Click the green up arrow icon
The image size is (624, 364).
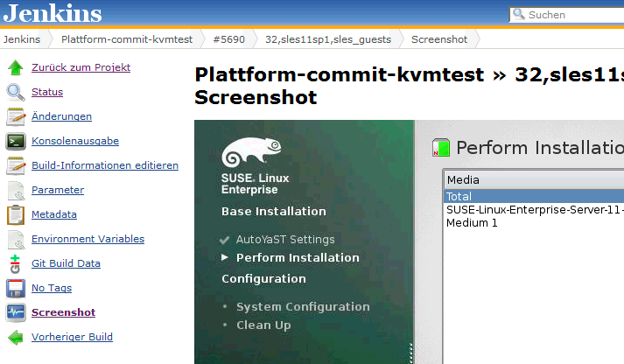click(16, 67)
